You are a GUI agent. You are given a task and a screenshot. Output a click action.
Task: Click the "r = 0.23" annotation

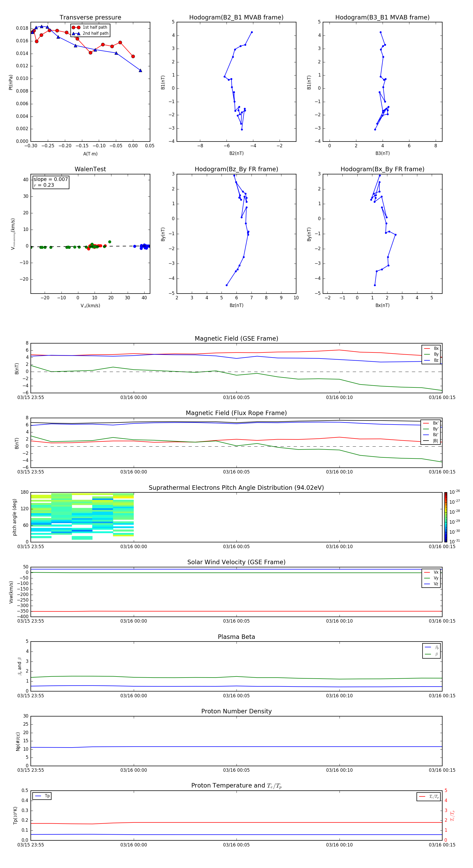tap(44, 185)
